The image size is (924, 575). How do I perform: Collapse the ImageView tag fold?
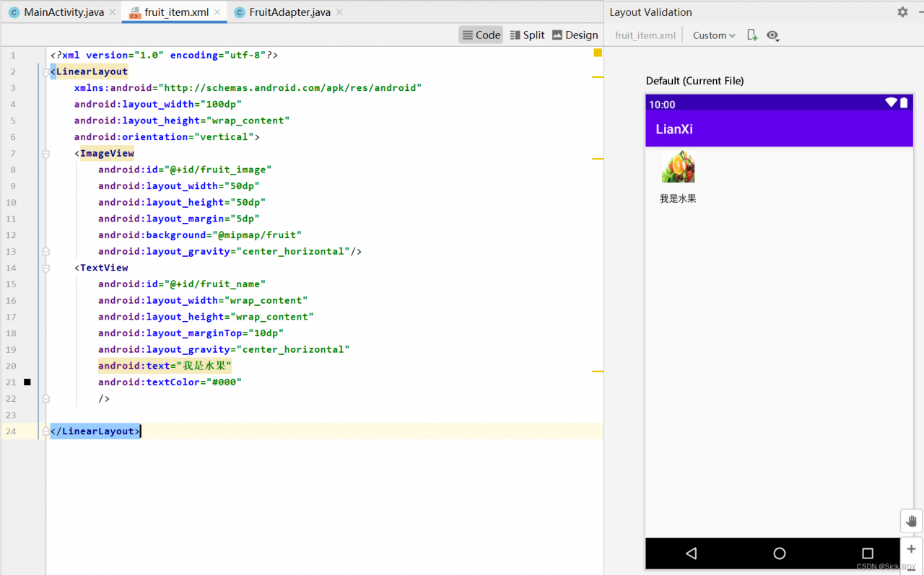coord(46,154)
